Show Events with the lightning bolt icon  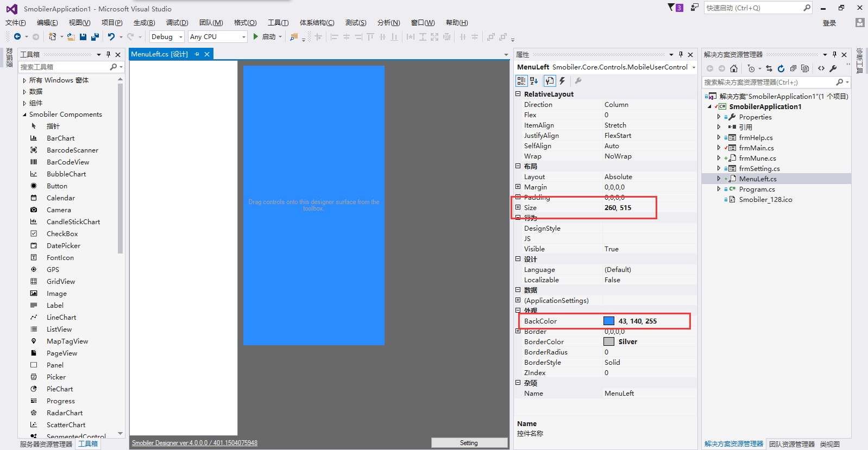coord(563,81)
